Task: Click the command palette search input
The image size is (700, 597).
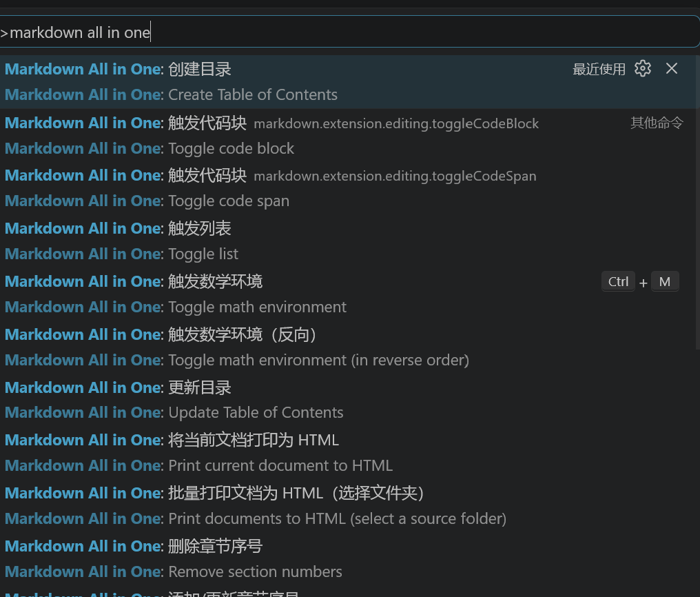Action: pyautogui.click(x=349, y=32)
